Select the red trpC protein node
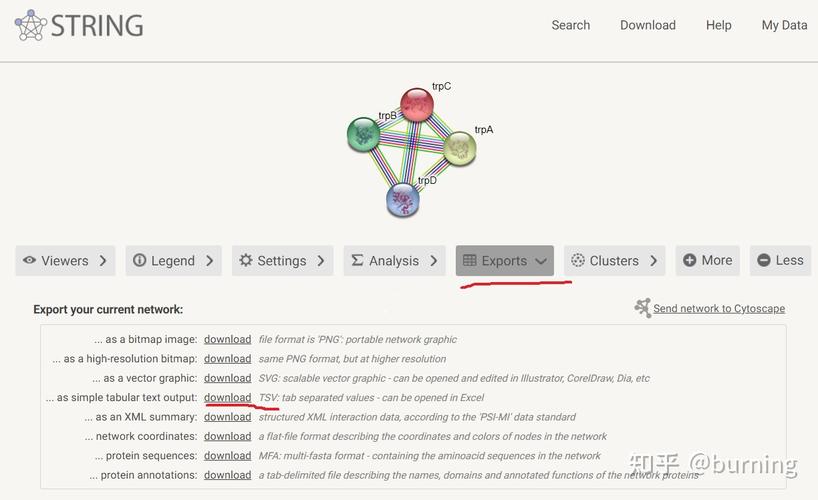 (417, 104)
